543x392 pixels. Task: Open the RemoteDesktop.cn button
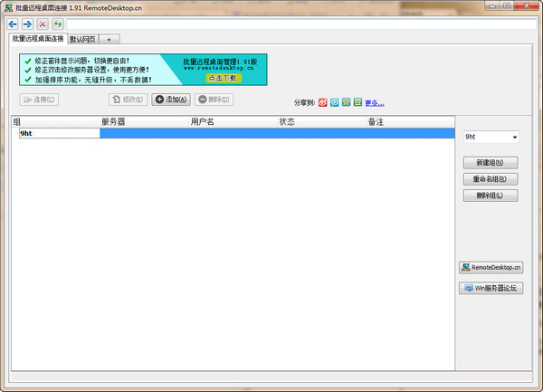click(491, 267)
